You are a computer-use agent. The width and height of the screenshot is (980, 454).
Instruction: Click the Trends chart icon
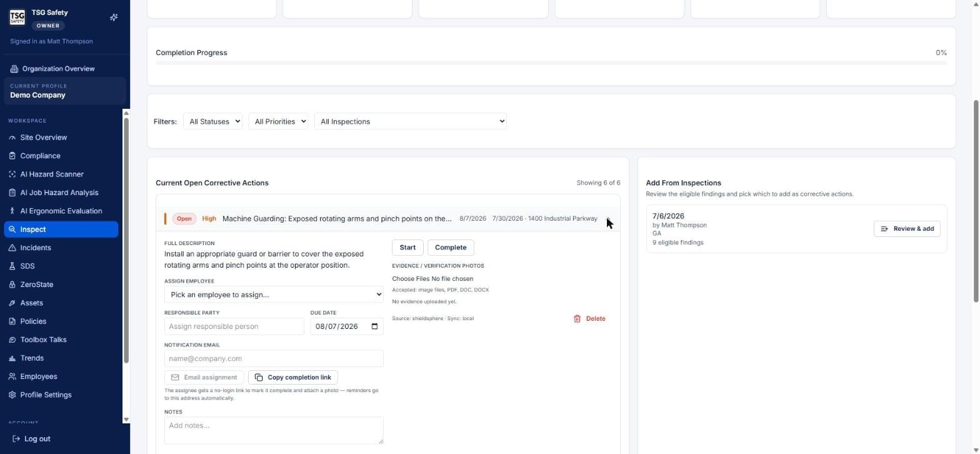12,358
